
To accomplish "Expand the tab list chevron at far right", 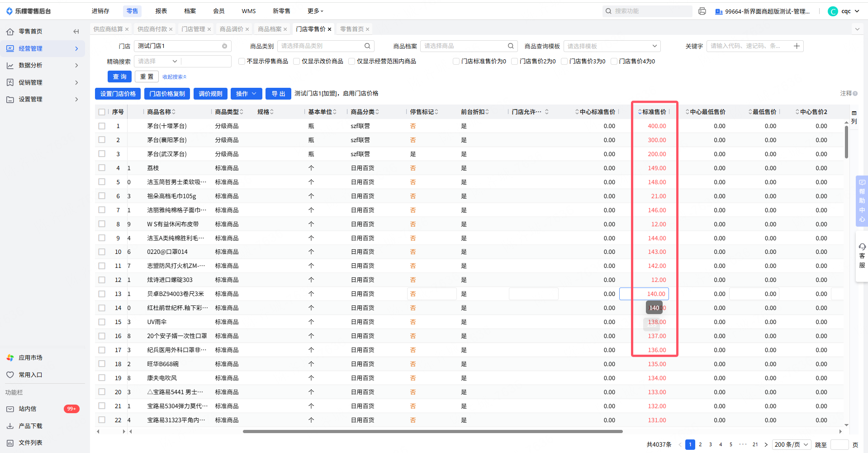I will click(857, 29).
